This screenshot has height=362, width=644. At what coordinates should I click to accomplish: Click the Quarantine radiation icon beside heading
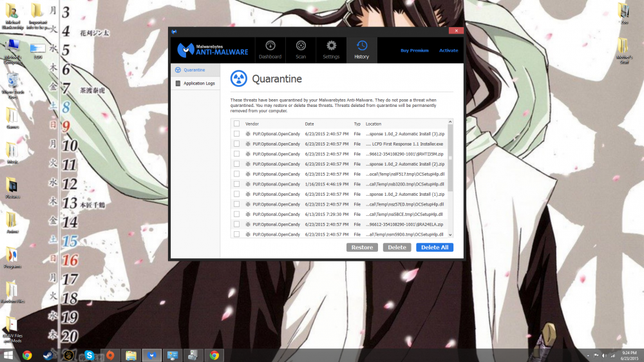pyautogui.click(x=239, y=79)
